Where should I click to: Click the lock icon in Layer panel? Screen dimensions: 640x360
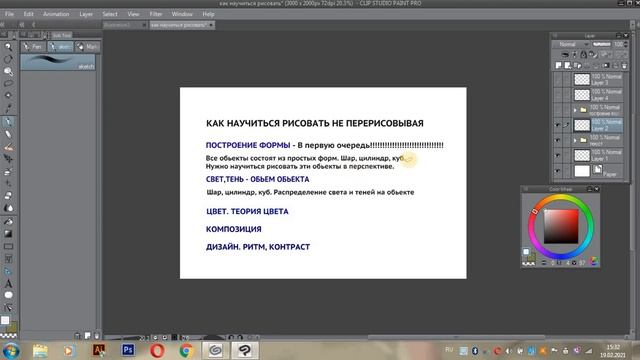click(x=583, y=54)
